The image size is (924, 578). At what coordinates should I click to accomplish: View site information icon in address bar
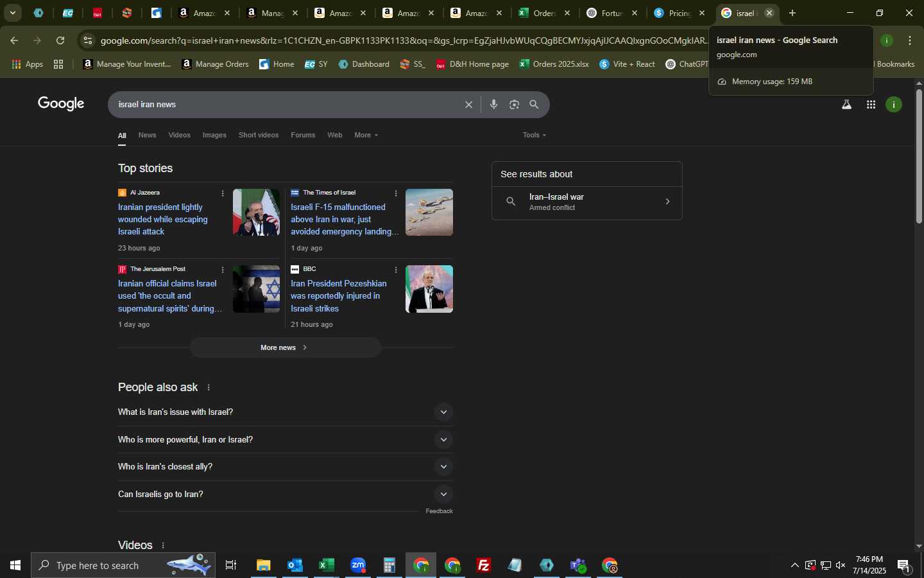[x=88, y=40]
